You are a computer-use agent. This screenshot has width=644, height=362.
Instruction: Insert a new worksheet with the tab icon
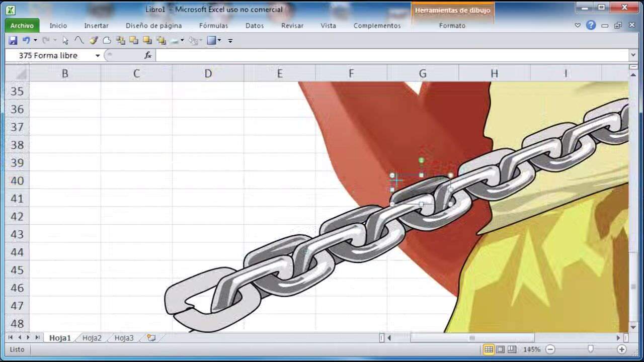pyautogui.click(x=151, y=338)
